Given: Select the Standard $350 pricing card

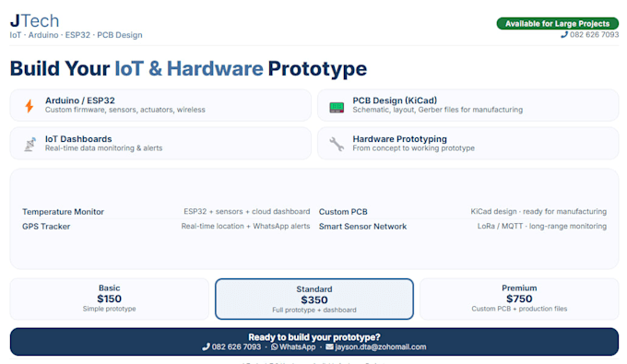Looking at the screenshot, I should 314,299.
